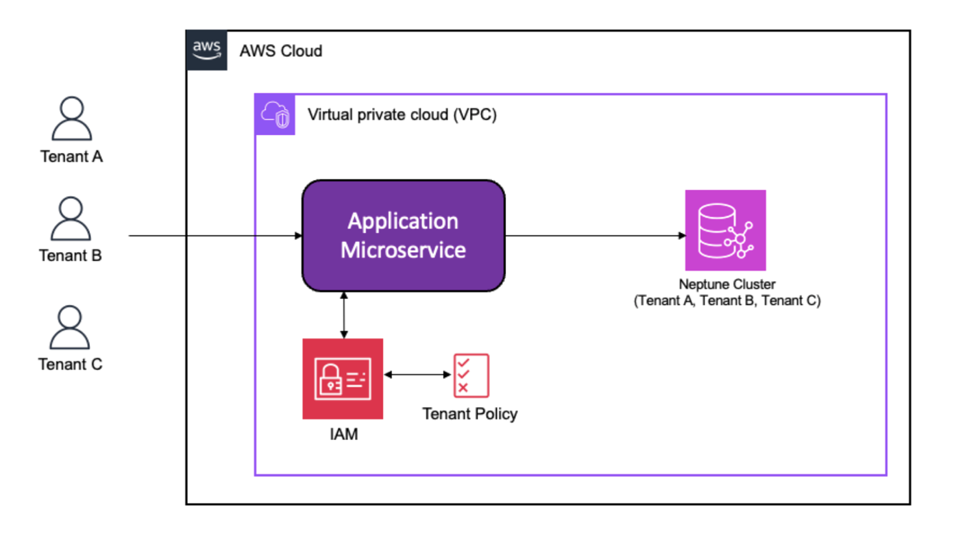
Task: Click the AWS logo icon
Action: [x=207, y=50]
